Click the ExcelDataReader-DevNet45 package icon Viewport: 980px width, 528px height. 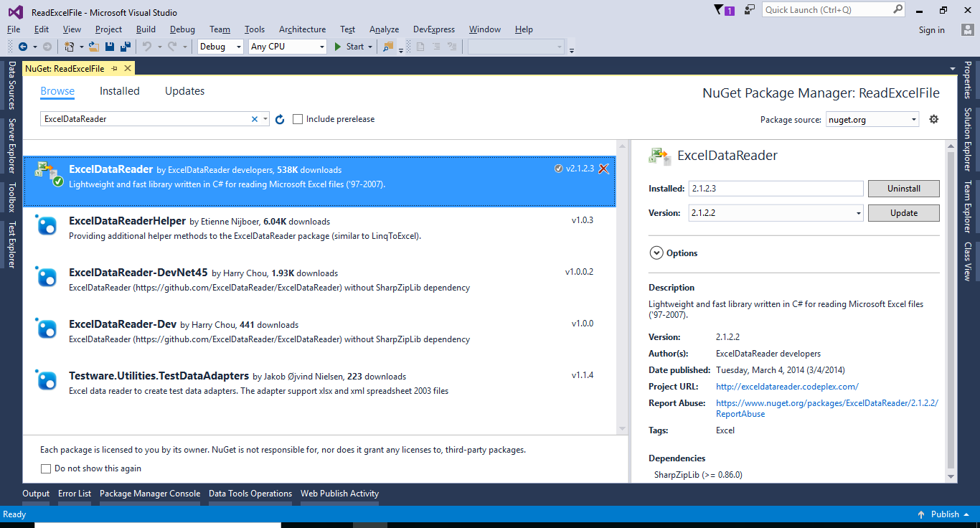pos(47,278)
